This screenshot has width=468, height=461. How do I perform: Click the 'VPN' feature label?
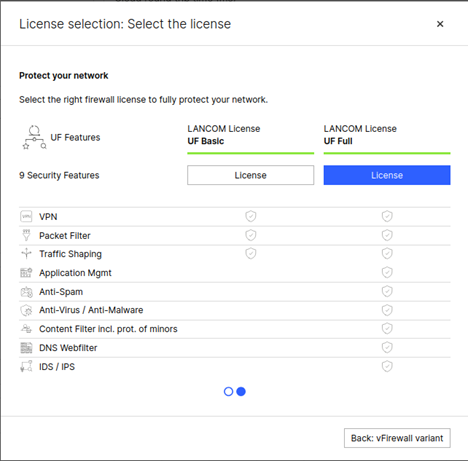pyautogui.click(x=48, y=217)
